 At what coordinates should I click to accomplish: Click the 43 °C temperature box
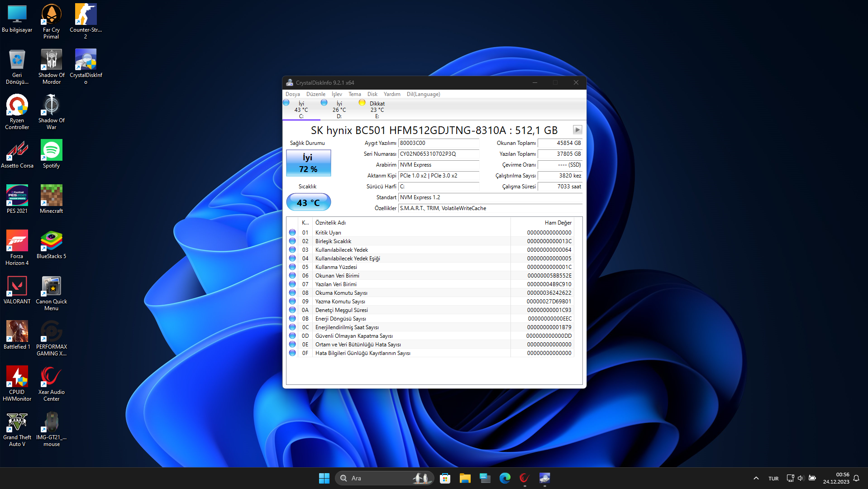(x=308, y=202)
